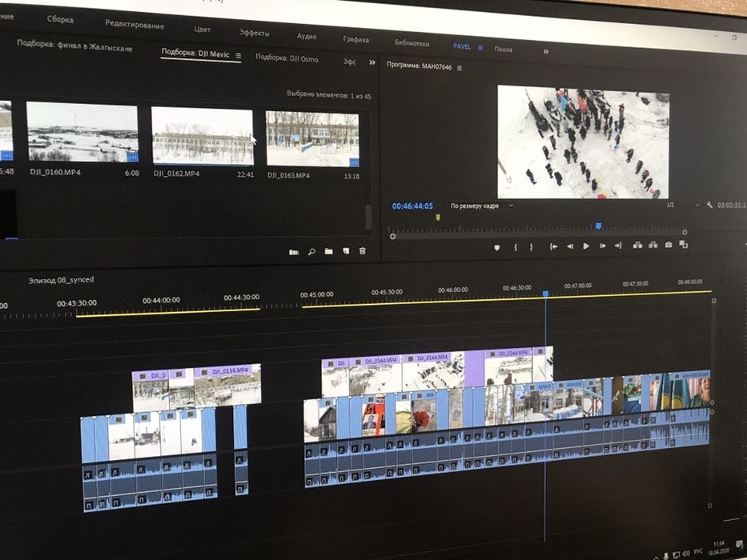747x560 pixels.
Task: Open bin tab Подборка: DJI Osmo
Action: pos(287,58)
